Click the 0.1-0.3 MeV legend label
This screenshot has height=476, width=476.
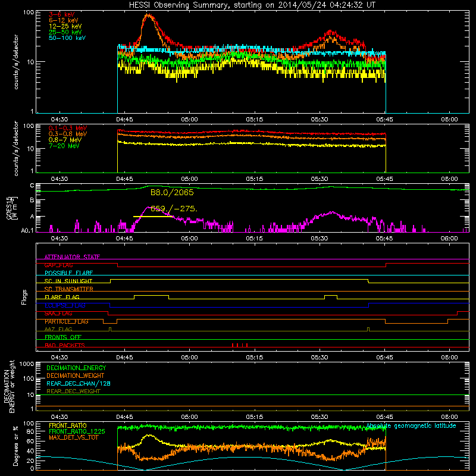[68, 128]
